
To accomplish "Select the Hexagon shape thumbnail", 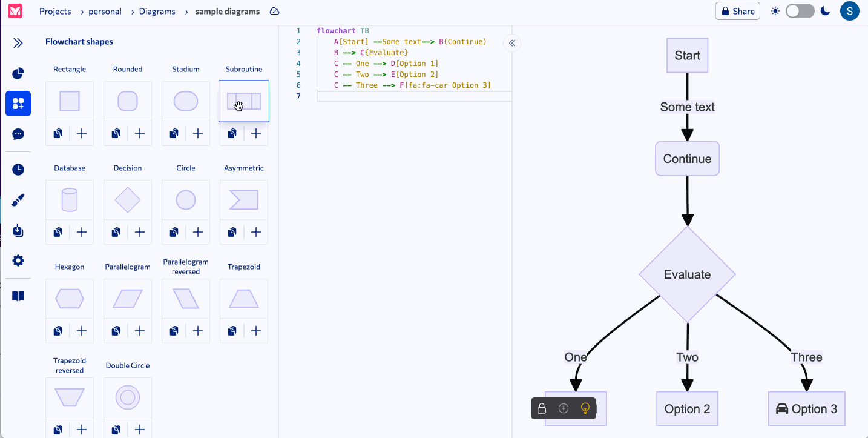I will (70, 299).
